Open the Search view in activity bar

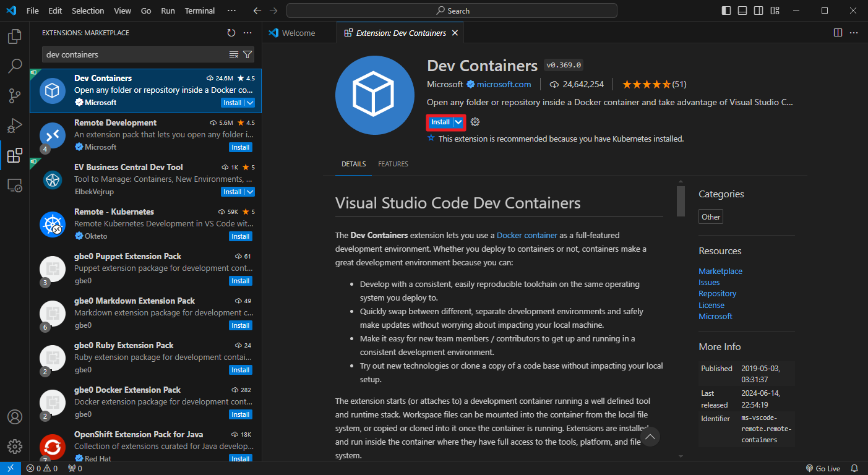(x=15, y=66)
